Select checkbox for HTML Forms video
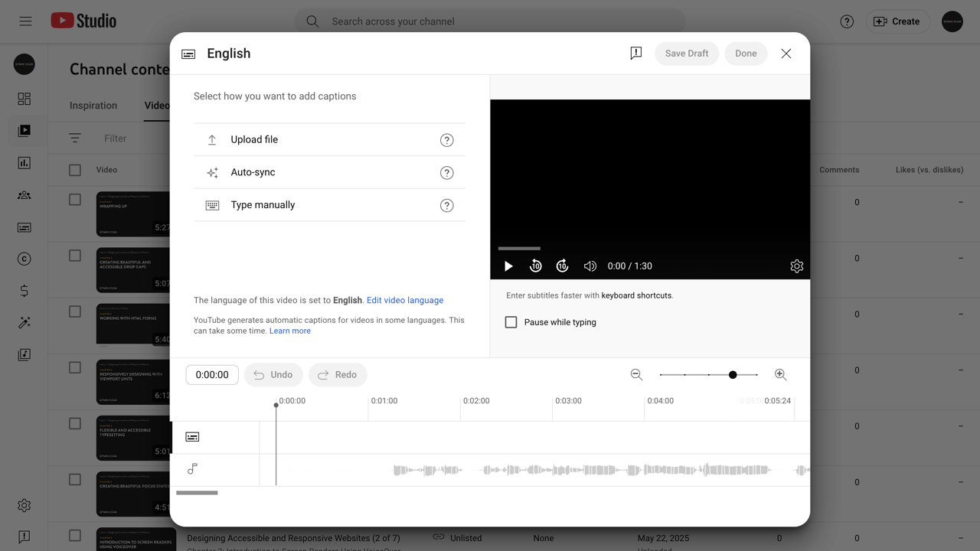Image resolution: width=980 pixels, height=551 pixels. [x=75, y=311]
